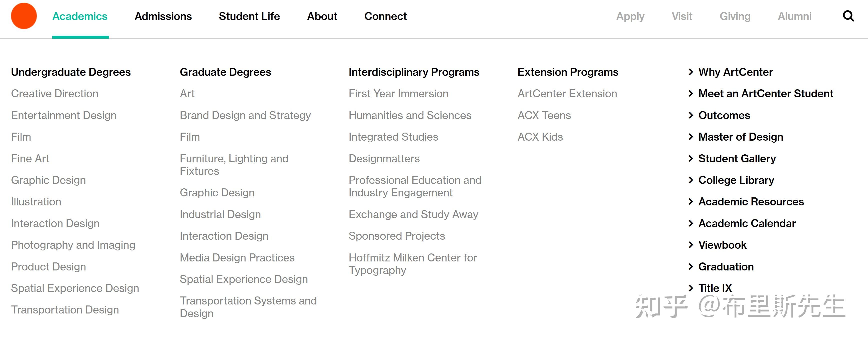The width and height of the screenshot is (868, 341).
Task: Open the Giving page link
Action: click(x=735, y=16)
